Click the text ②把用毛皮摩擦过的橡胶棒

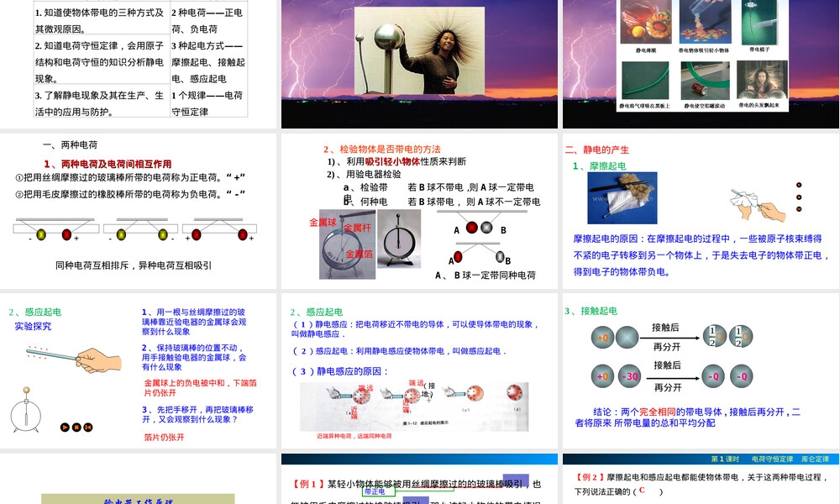[x=130, y=194]
